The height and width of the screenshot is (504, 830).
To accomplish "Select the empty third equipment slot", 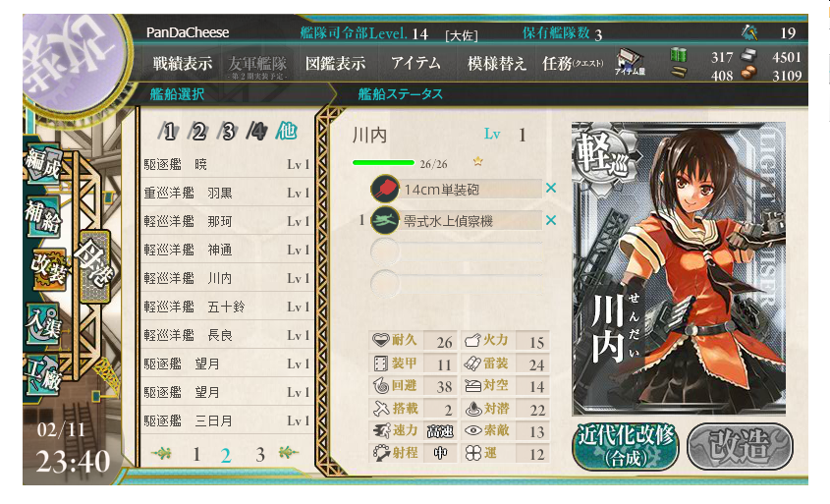I will [x=457, y=252].
